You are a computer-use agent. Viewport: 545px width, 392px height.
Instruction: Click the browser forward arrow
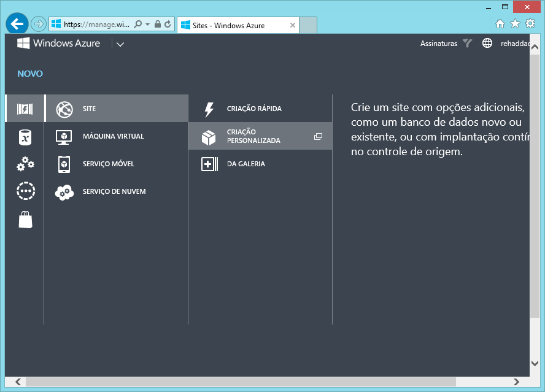point(38,24)
